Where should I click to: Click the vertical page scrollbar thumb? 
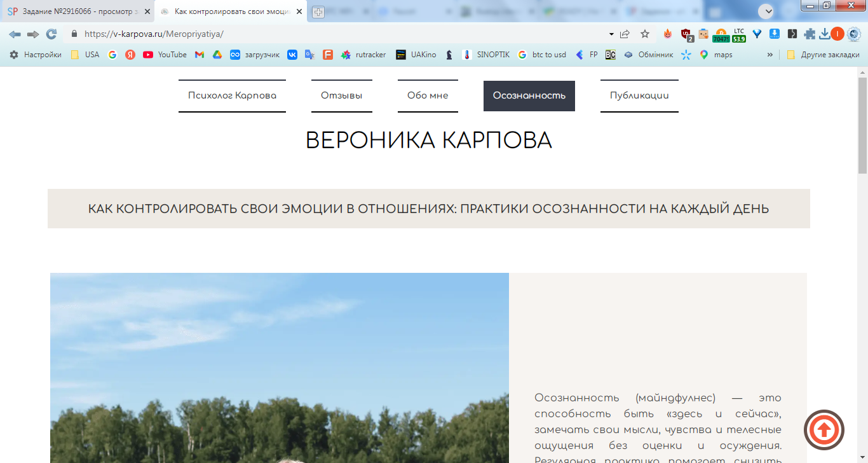tap(862, 125)
